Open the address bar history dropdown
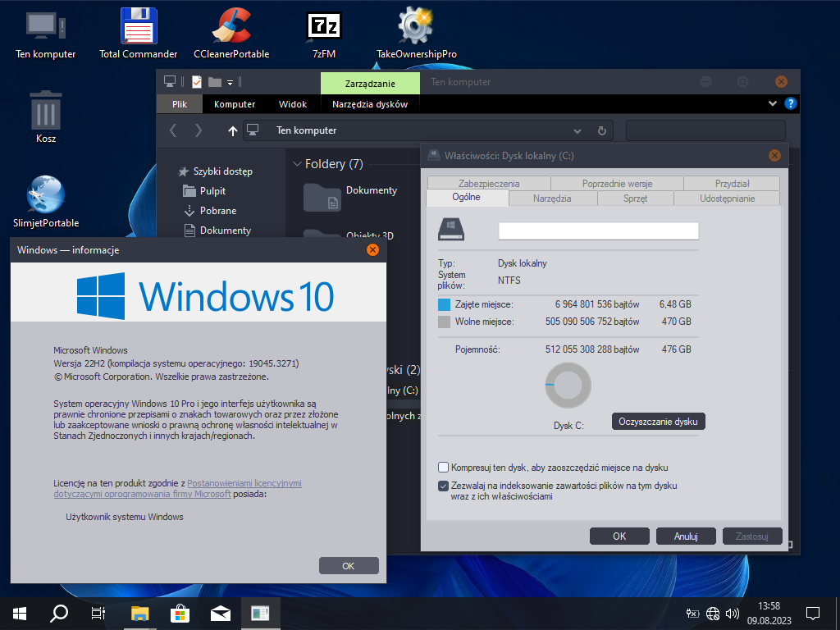Screen dimensions: 840x630 (x=577, y=130)
